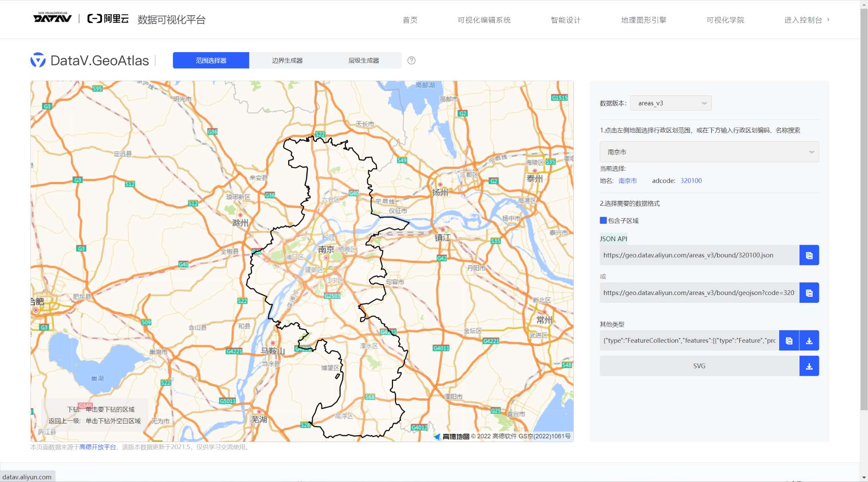This screenshot has height=482, width=868.
Task: Open 地理图形引擎 navigation item
Action: click(644, 20)
